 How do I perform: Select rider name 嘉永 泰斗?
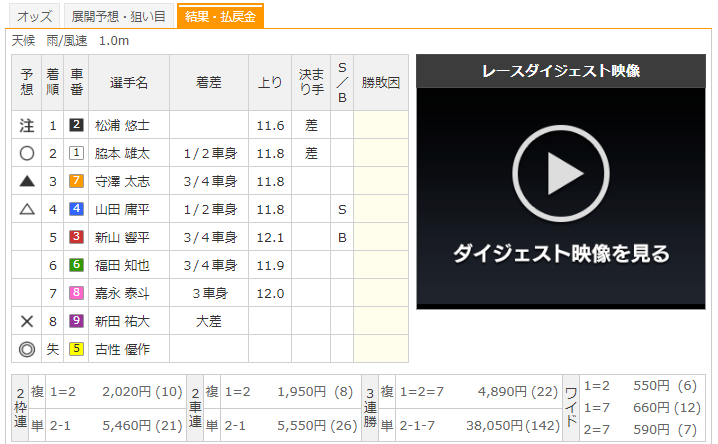click(122, 293)
